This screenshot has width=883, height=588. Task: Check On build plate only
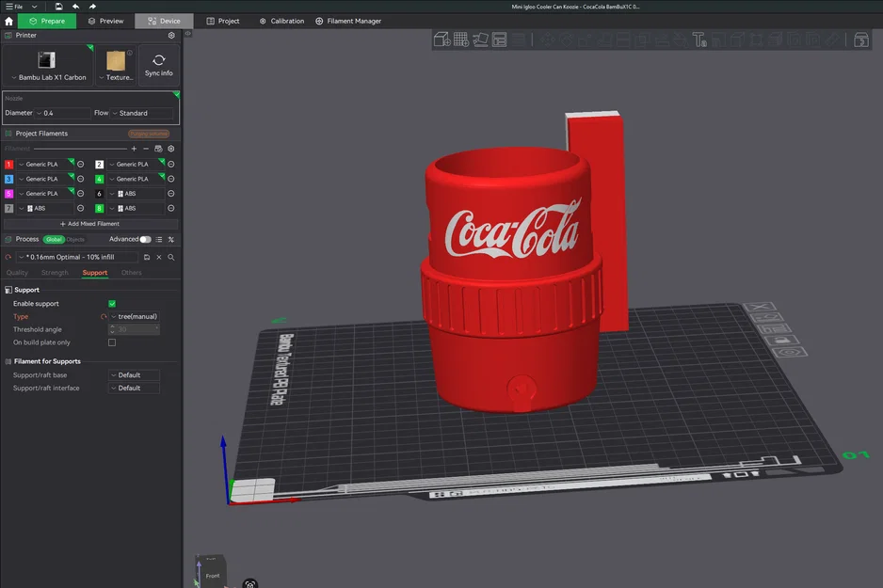112,342
